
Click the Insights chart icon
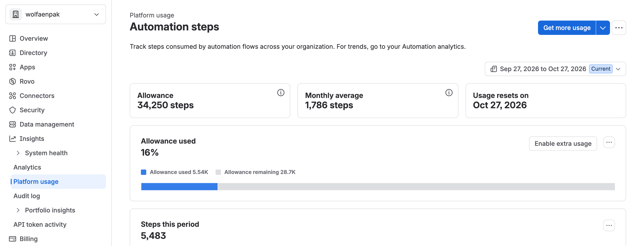pos(12,138)
